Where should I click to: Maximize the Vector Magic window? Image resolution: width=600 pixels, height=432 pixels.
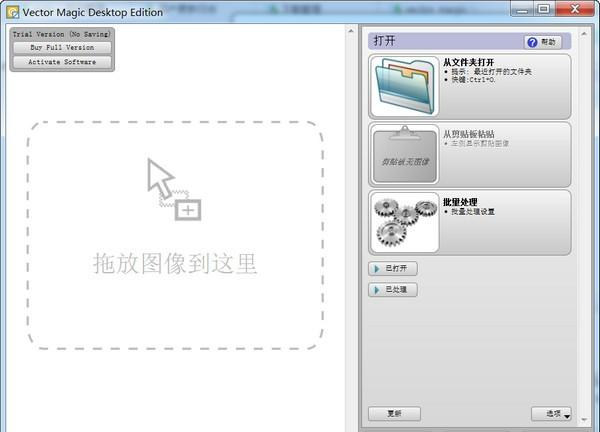point(543,9)
